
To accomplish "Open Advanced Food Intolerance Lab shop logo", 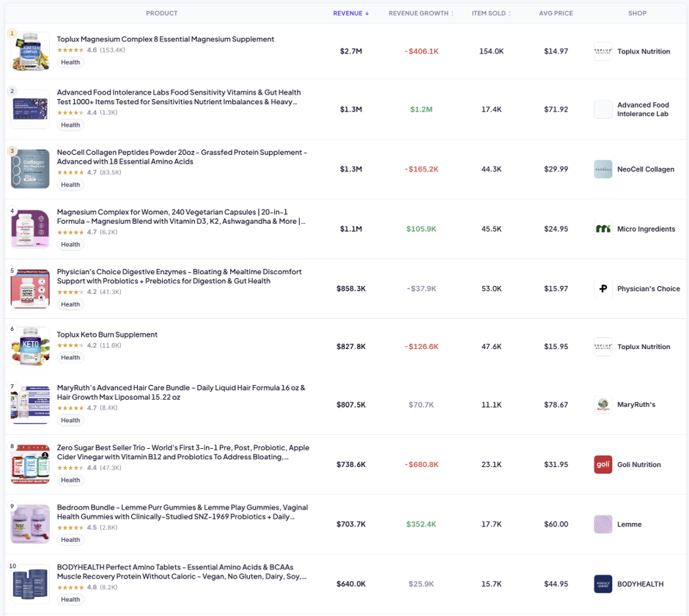I will tap(603, 109).
